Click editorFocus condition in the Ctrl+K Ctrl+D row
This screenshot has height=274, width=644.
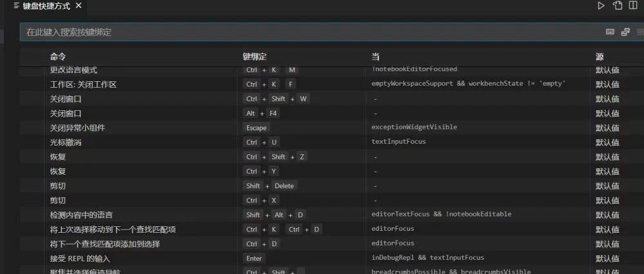[x=393, y=228]
